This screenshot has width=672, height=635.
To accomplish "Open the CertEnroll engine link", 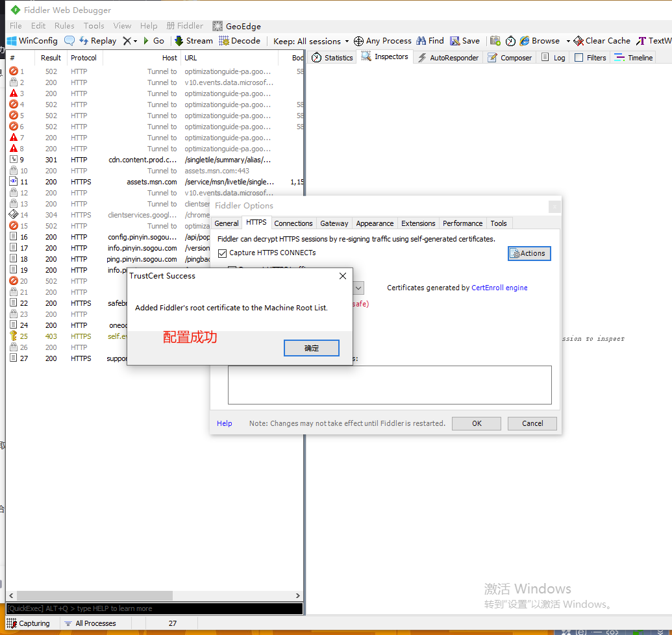I will tap(499, 288).
